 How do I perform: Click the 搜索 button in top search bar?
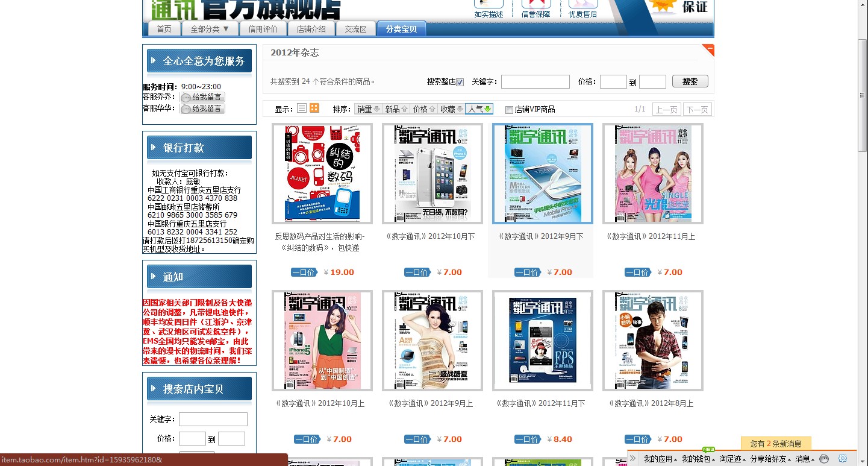pyautogui.click(x=690, y=81)
